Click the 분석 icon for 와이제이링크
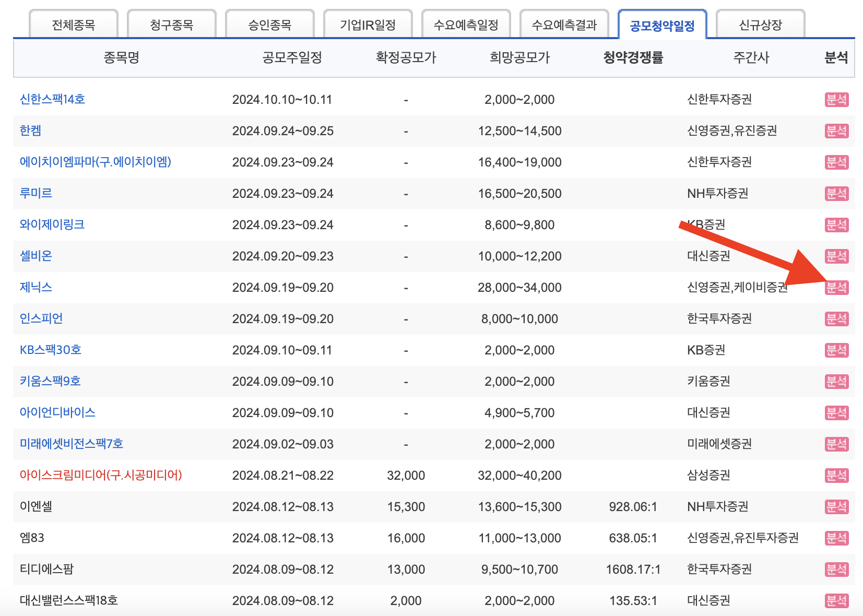This screenshot has width=863, height=616. coord(836,225)
